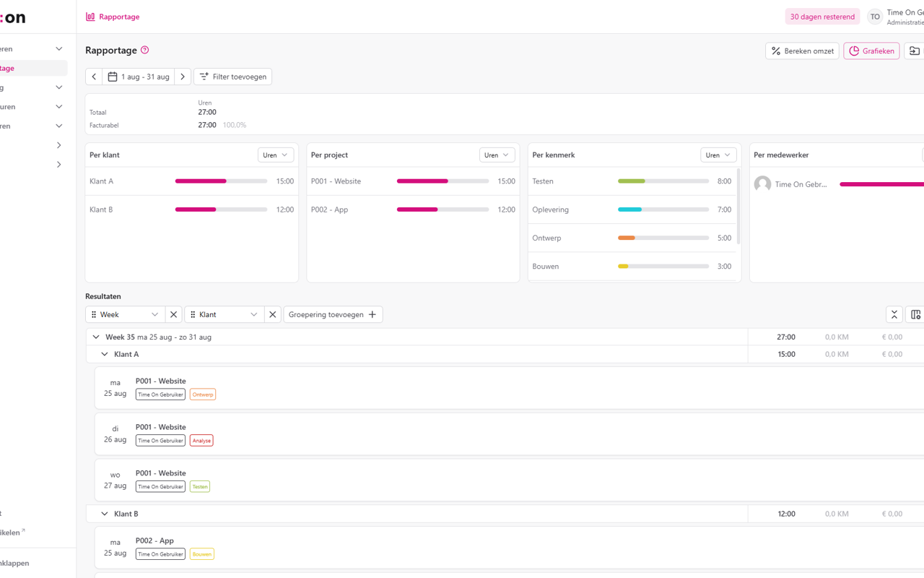Click the export icon button at top right
Viewport: 924px width, 578px height.
(x=914, y=51)
